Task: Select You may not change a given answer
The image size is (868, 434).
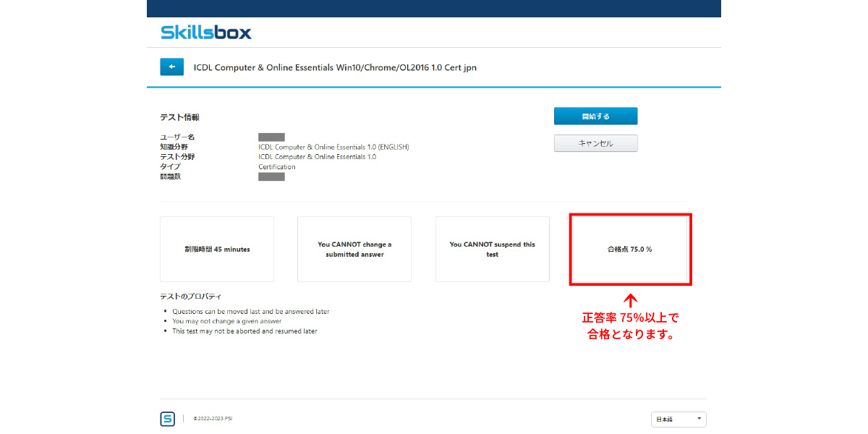Action: 226,321
